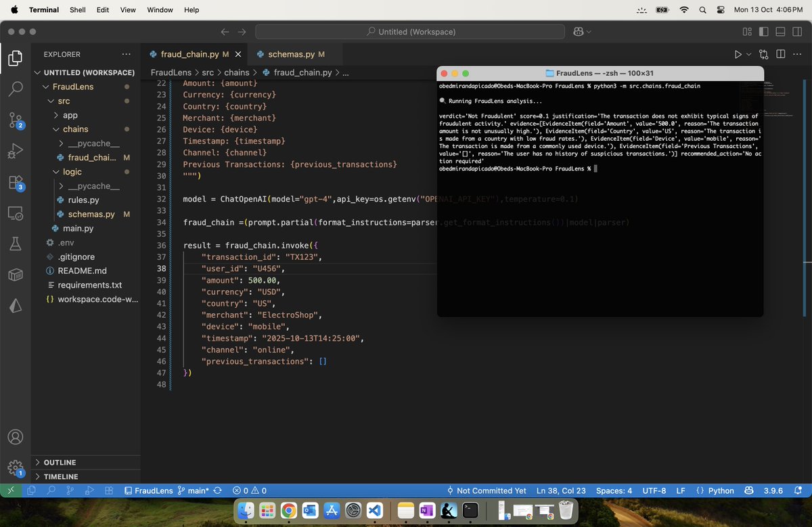The image size is (812, 527).
Task: Toggle Panel layout button in title bar
Action: click(780, 32)
